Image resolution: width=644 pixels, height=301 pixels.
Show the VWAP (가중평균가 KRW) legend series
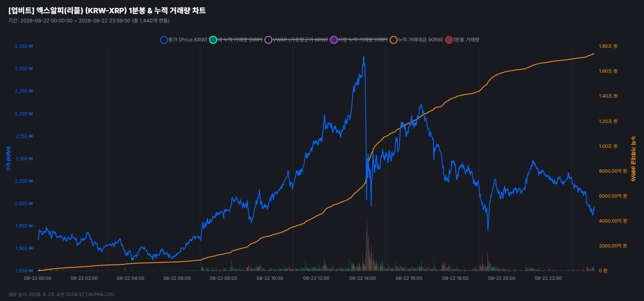(x=296, y=40)
